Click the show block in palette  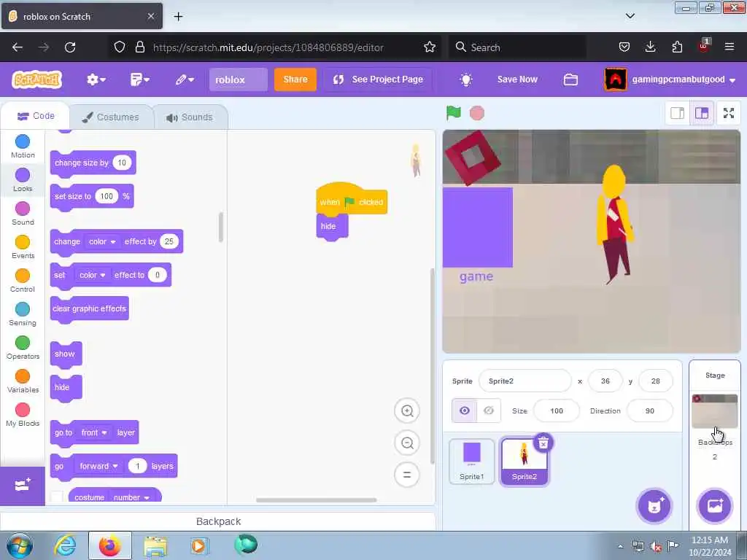(x=66, y=354)
